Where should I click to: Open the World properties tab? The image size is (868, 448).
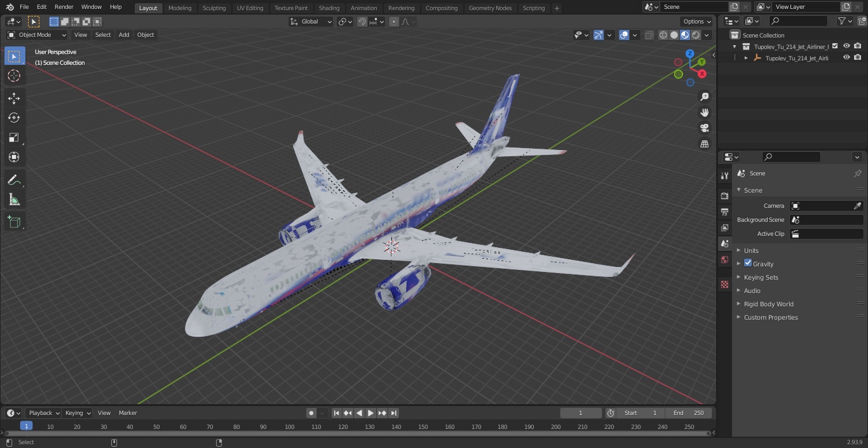pos(724,259)
